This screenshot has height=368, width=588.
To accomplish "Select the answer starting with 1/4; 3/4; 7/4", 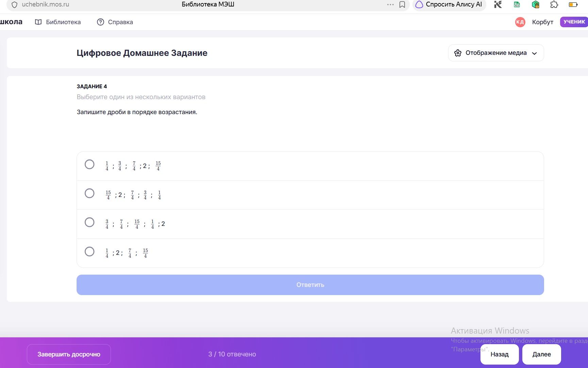I will click(x=310, y=166).
